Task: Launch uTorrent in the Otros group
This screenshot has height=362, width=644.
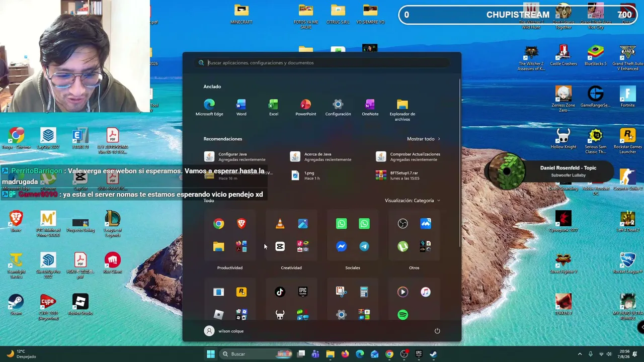Action: [x=403, y=246]
